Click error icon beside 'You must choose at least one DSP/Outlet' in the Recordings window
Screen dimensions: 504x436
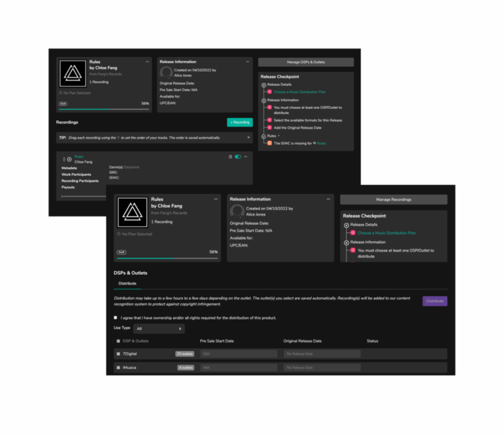[269, 108]
